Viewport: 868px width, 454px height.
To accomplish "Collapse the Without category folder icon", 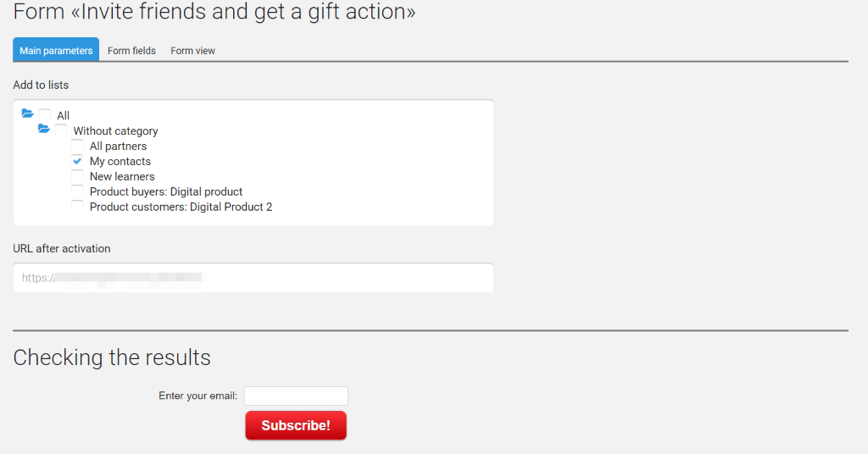I will pyautogui.click(x=44, y=130).
